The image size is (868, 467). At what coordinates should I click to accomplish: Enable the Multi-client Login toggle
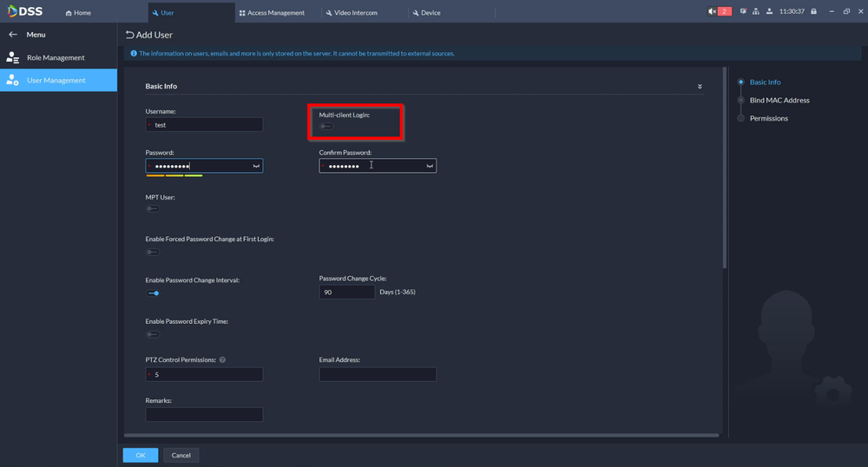[x=326, y=127]
